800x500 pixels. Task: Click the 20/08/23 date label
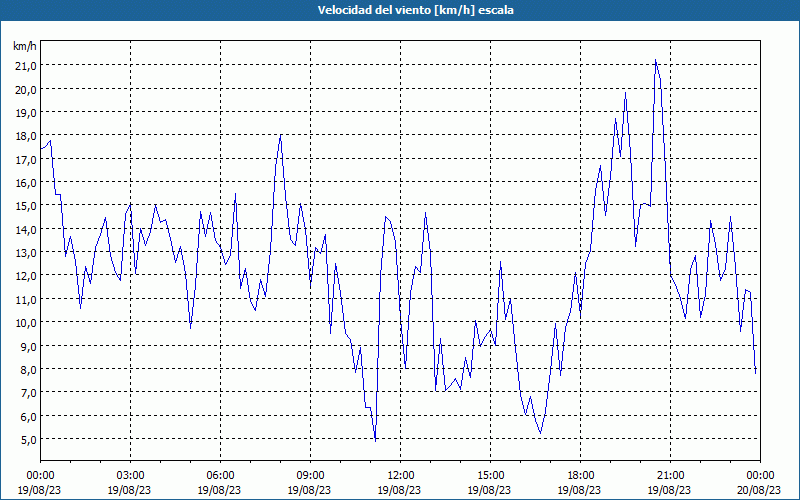tap(760, 490)
